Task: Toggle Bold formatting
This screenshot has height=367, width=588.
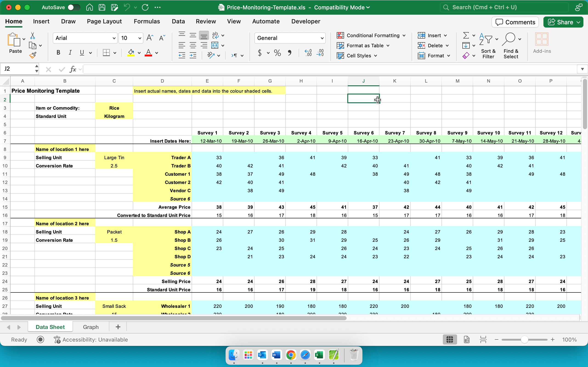Action: tap(58, 53)
